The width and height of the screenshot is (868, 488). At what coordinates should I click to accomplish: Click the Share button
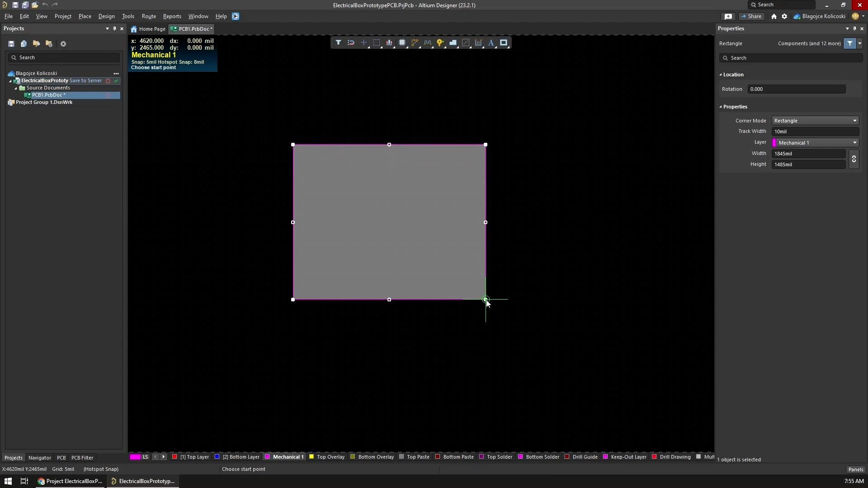coord(752,16)
